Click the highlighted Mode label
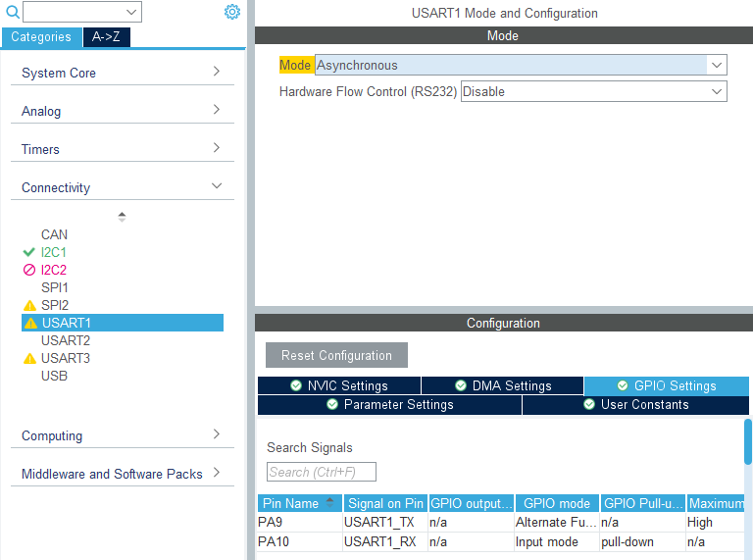Viewport: 753px width, 560px height. click(x=295, y=65)
